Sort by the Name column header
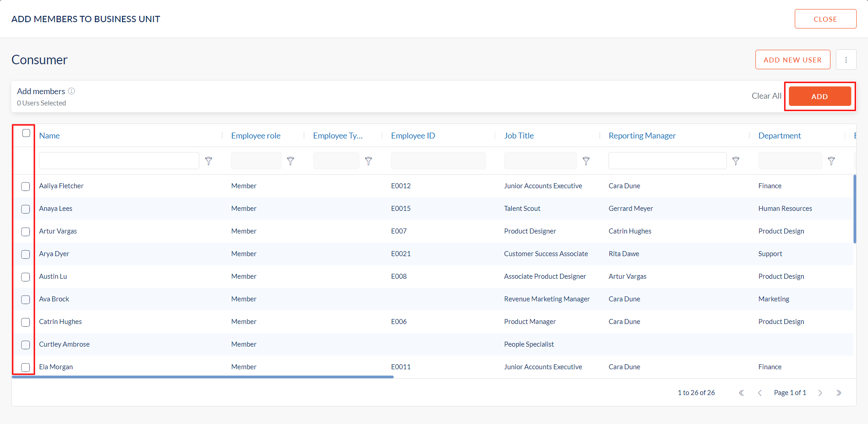Viewport: 868px width, 424px height. point(49,135)
